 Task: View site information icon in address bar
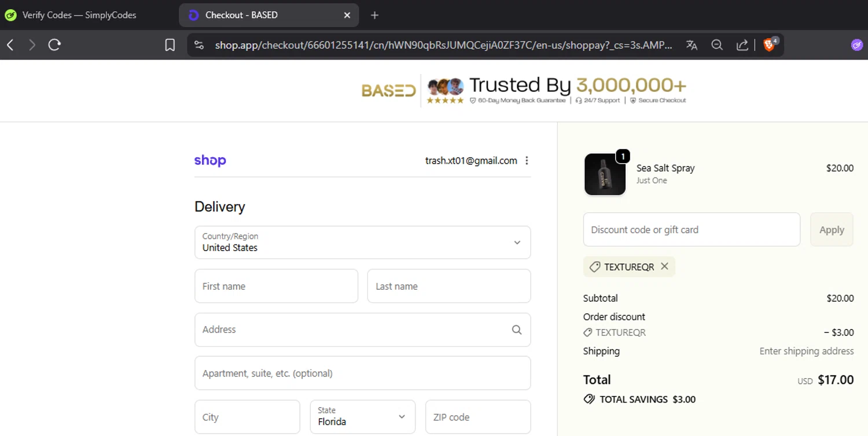(199, 45)
